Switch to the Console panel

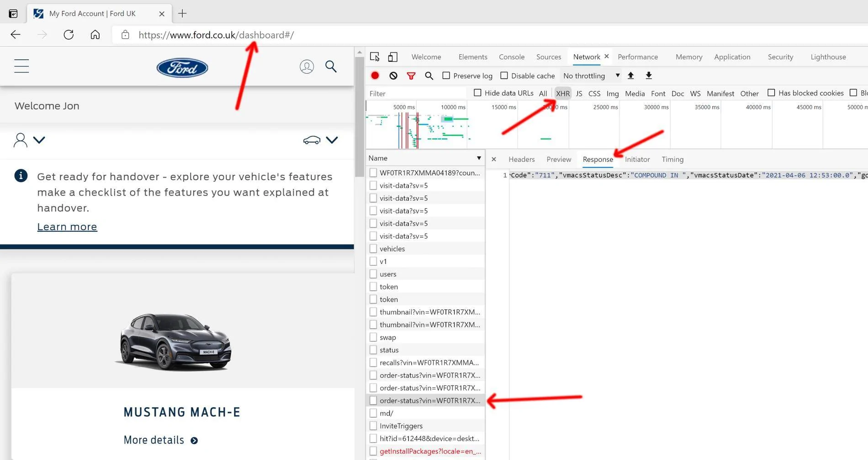(512, 57)
